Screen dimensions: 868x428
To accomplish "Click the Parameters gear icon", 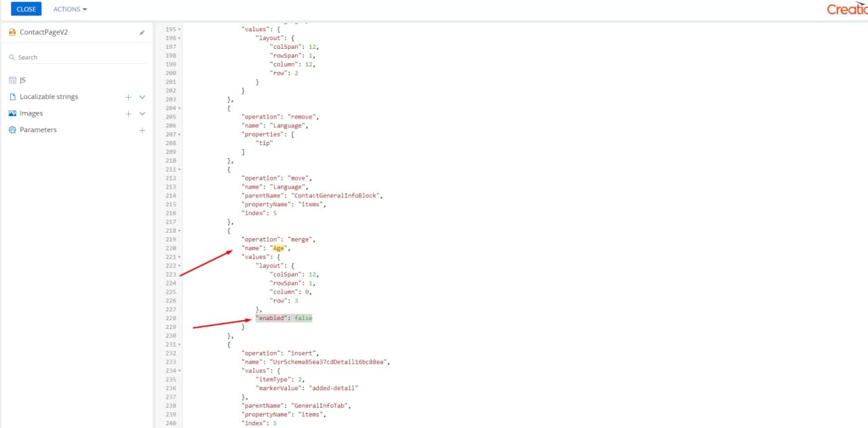I will pos(12,130).
